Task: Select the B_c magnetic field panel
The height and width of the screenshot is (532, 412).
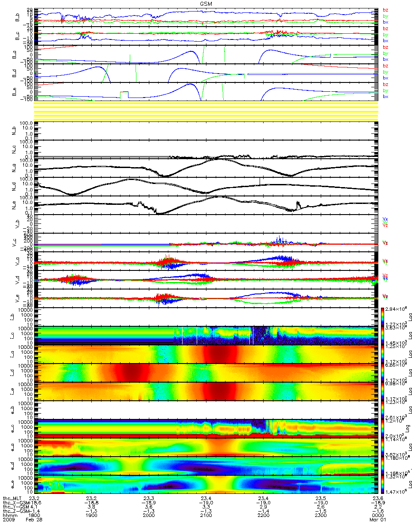Action: point(206,35)
